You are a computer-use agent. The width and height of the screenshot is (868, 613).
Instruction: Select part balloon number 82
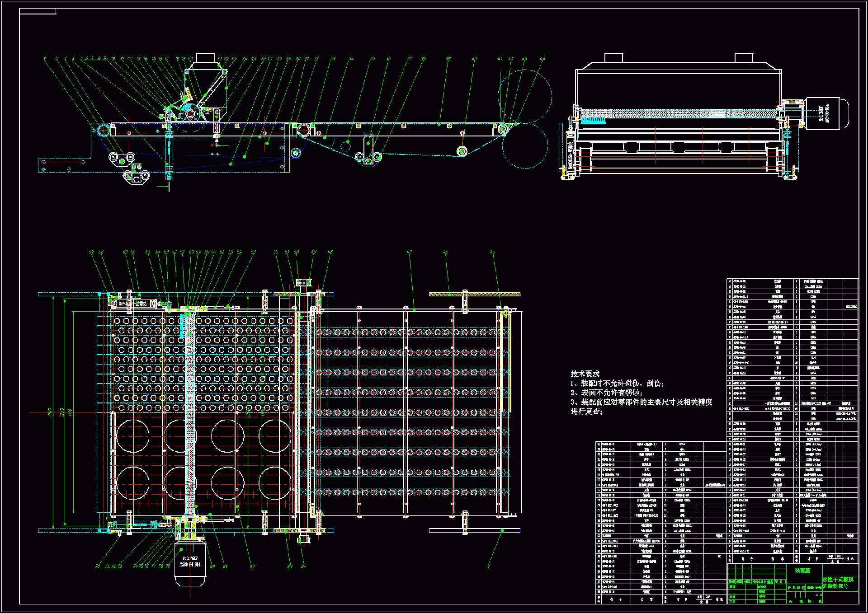point(252,566)
